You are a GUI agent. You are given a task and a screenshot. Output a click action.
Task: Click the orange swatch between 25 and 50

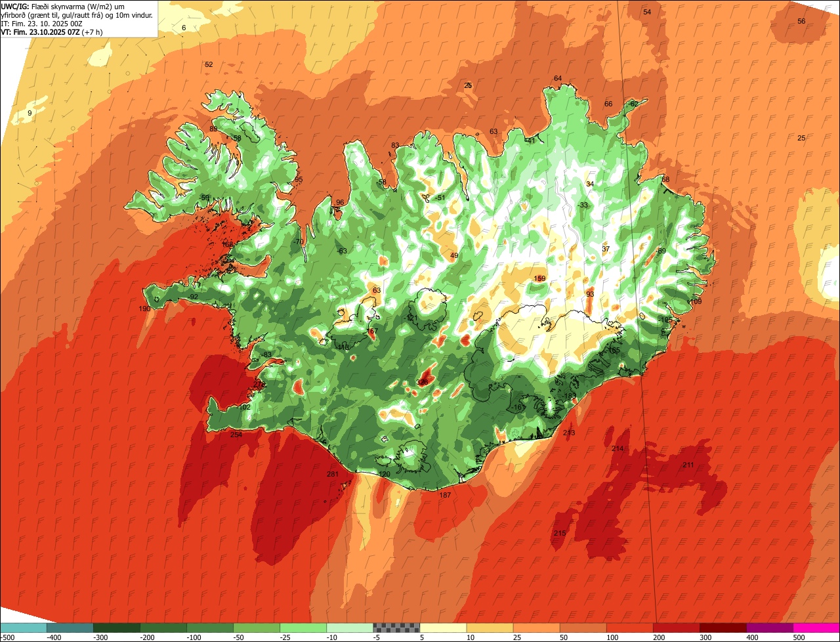tap(536, 628)
